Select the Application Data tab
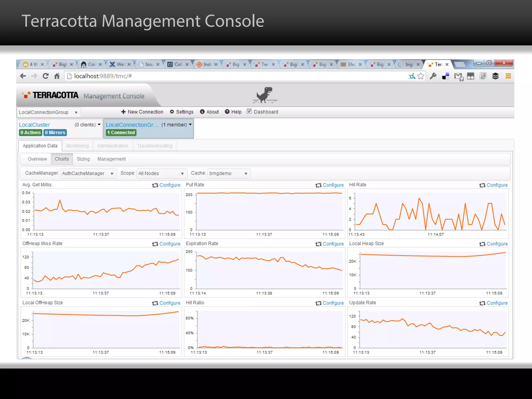Viewport: 532px width, 399px height. click(x=40, y=146)
